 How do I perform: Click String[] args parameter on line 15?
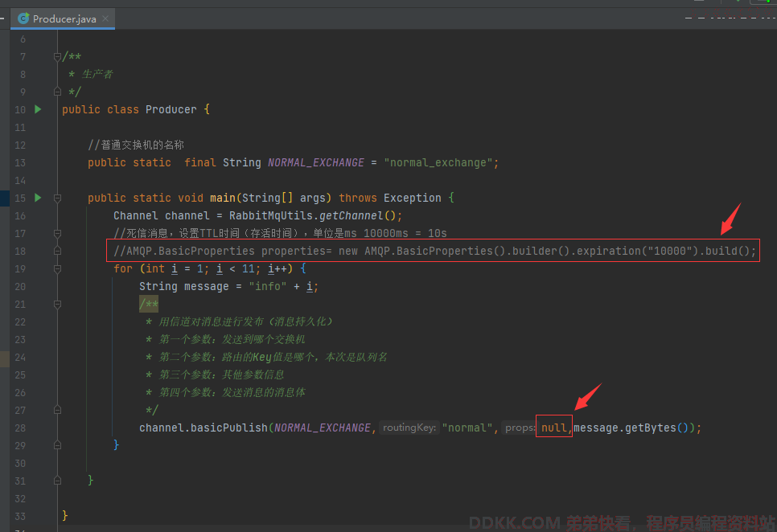284,198
